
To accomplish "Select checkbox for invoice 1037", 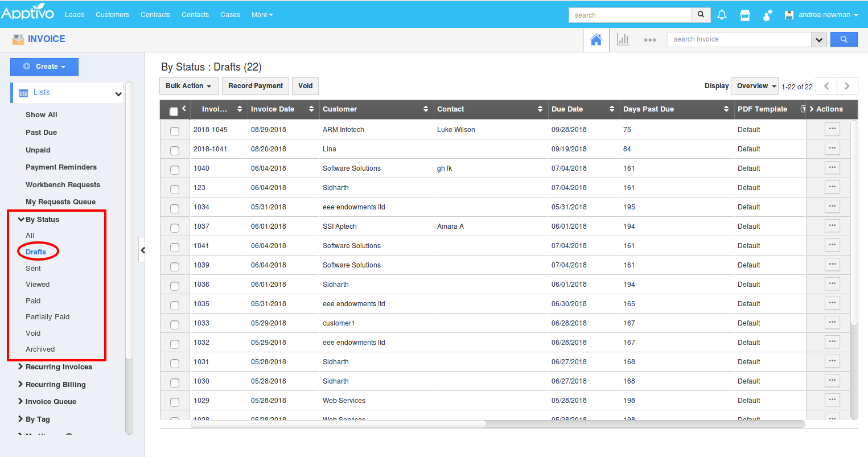I will [x=175, y=228].
